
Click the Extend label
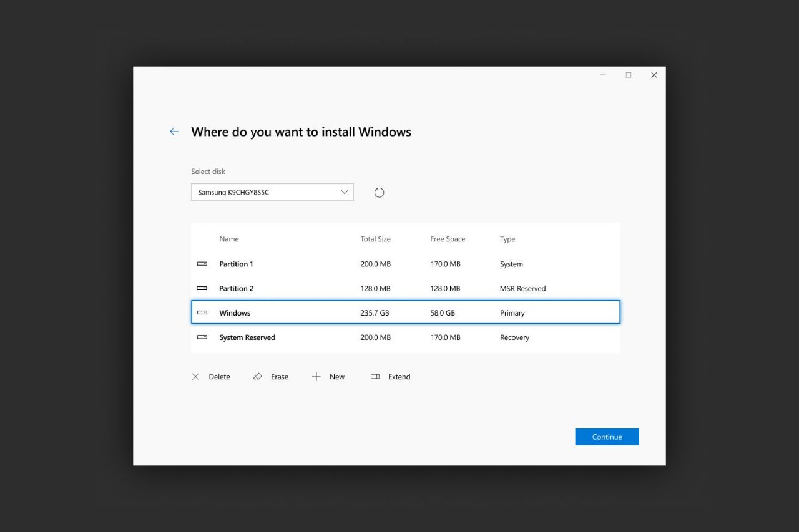[x=399, y=377]
